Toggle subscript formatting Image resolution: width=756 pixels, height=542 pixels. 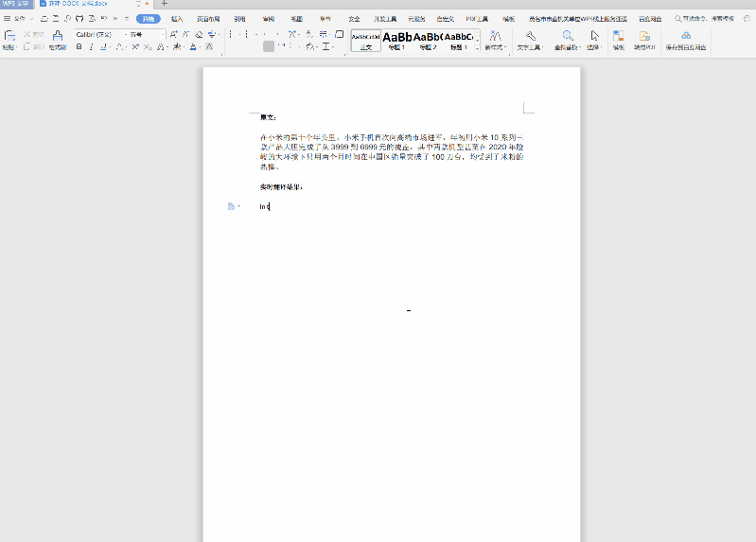[148, 46]
